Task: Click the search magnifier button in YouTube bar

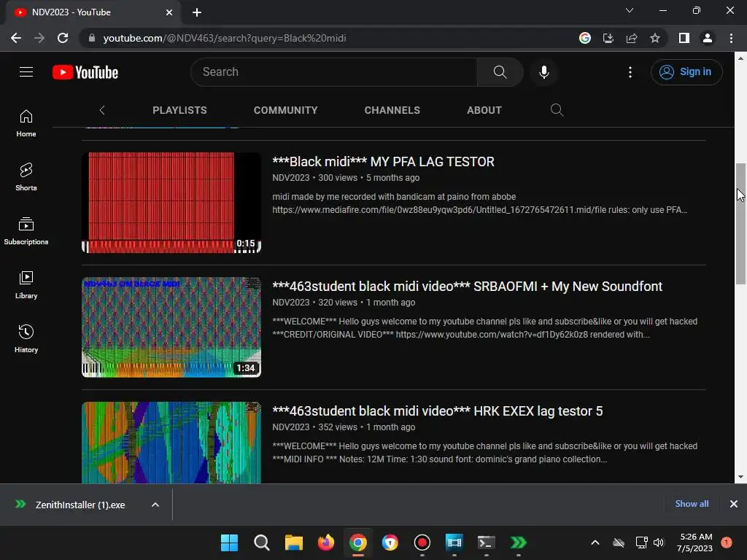Action: pos(500,72)
